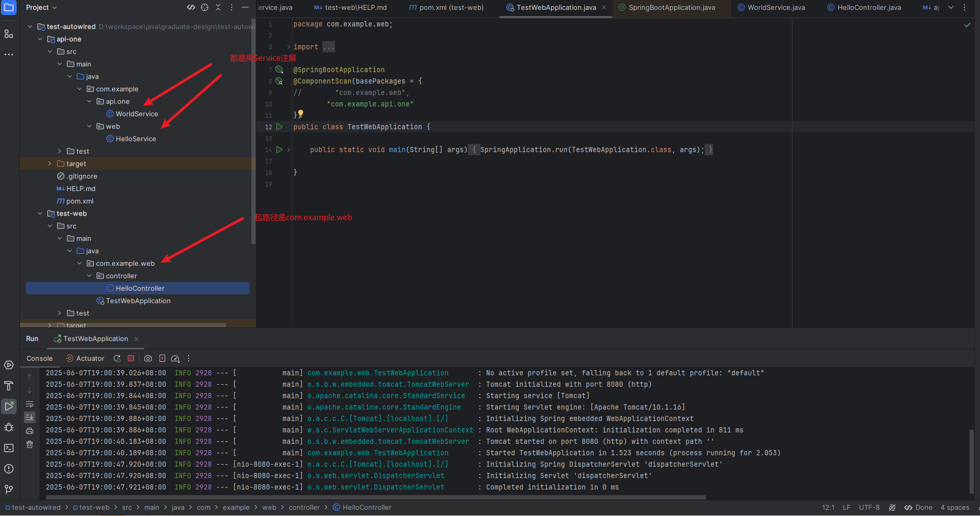The width and height of the screenshot is (980, 516).
Task: Collapse the test-web module node
Action: (x=40, y=213)
